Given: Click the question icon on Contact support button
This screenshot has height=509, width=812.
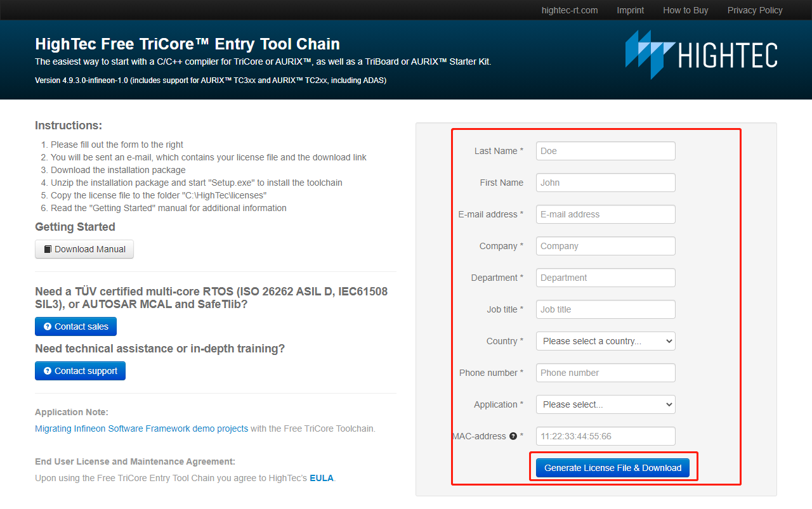Looking at the screenshot, I should coord(48,370).
